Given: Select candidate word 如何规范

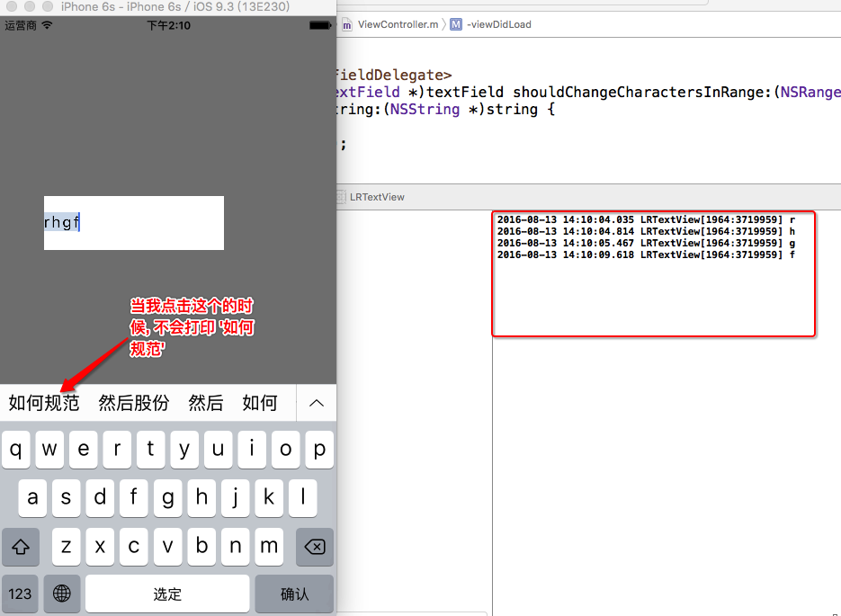Looking at the screenshot, I should click(x=44, y=403).
